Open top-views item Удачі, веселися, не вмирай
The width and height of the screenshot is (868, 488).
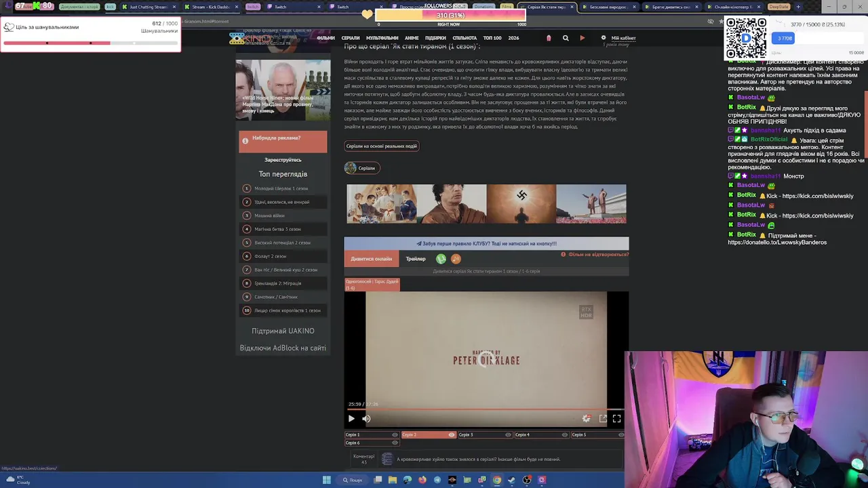pos(283,202)
